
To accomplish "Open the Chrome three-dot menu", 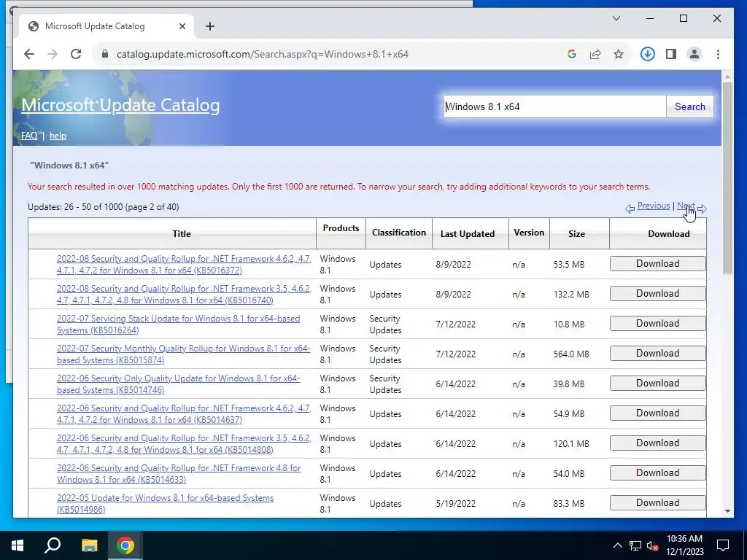I will pyautogui.click(x=718, y=54).
